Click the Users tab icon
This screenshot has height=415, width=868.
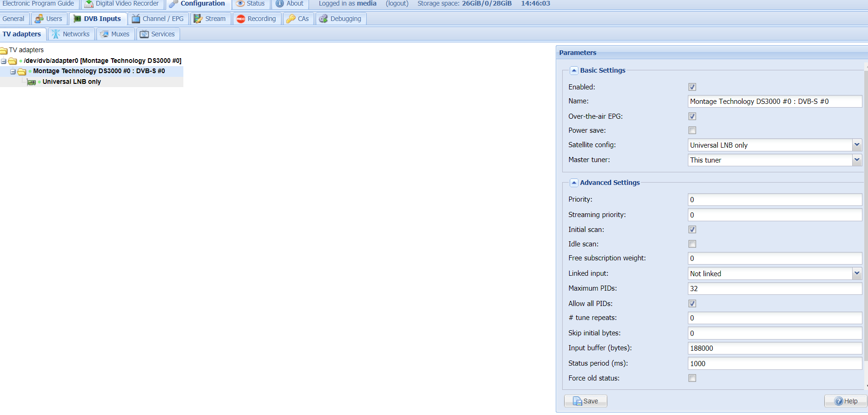click(39, 19)
